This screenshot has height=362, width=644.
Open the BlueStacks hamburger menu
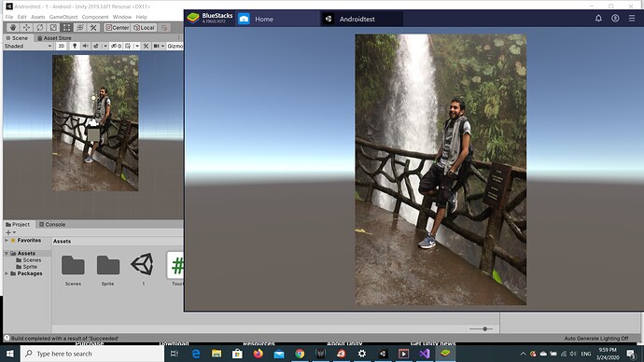[632, 19]
